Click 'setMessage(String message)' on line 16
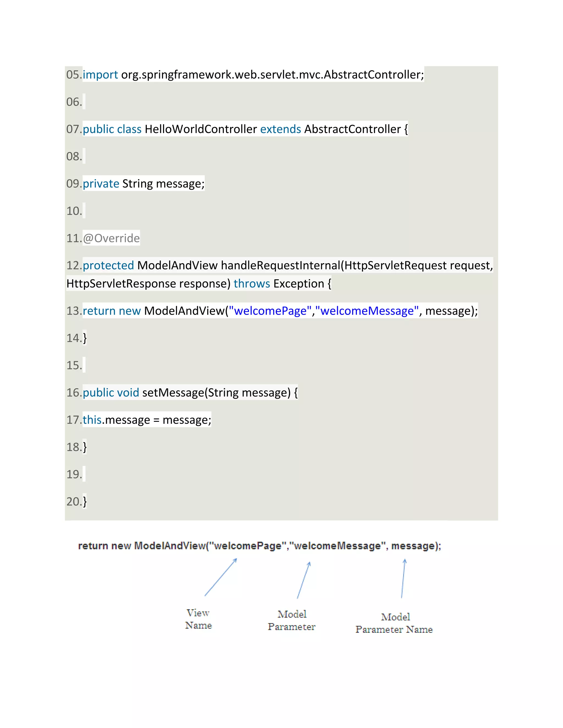 click(x=216, y=393)
